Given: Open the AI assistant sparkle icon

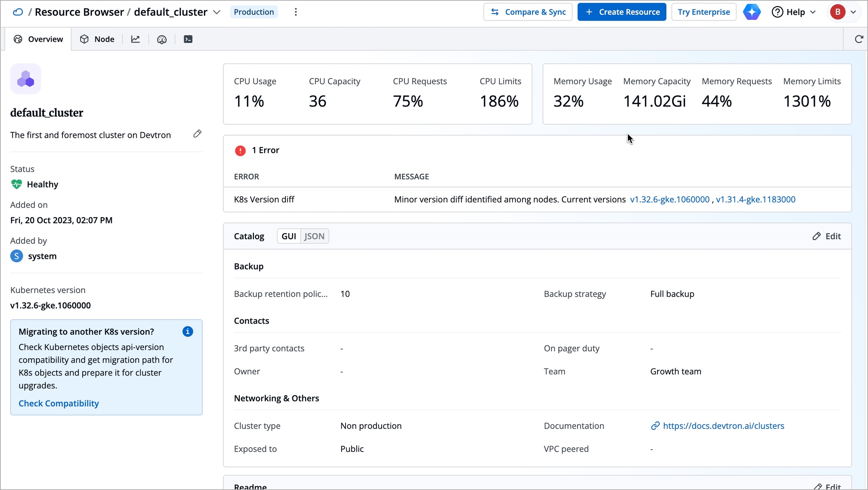Looking at the screenshot, I should click(752, 12).
